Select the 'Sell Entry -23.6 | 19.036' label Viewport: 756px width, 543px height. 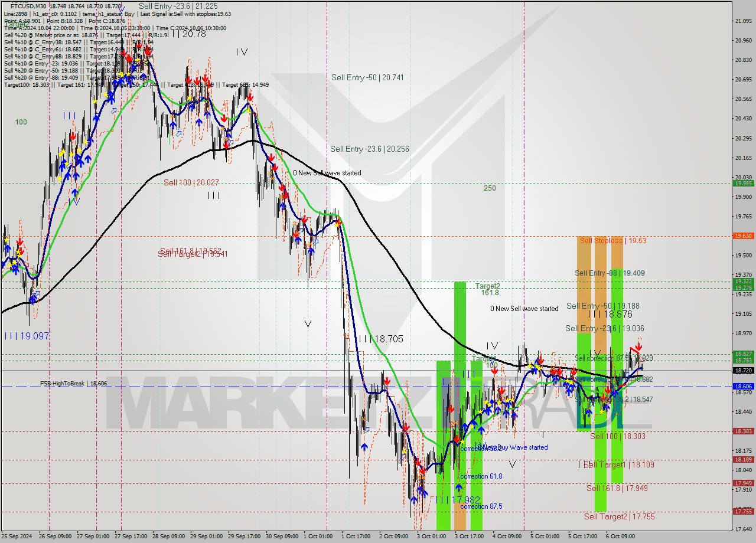pyautogui.click(x=605, y=328)
